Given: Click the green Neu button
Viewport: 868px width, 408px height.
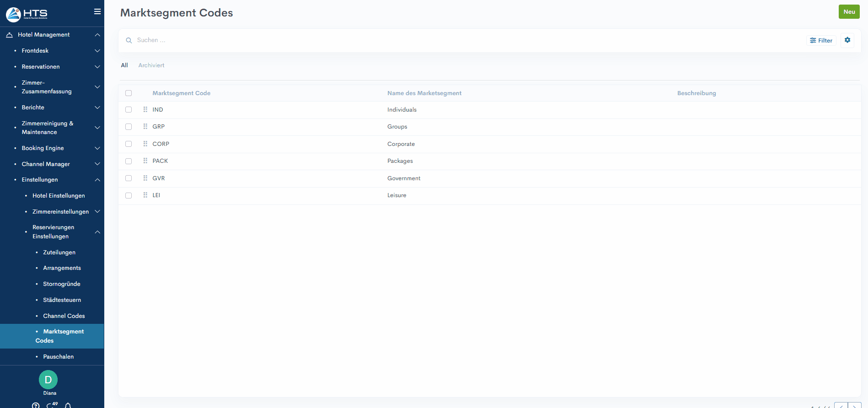Looking at the screenshot, I should click(x=849, y=12).
